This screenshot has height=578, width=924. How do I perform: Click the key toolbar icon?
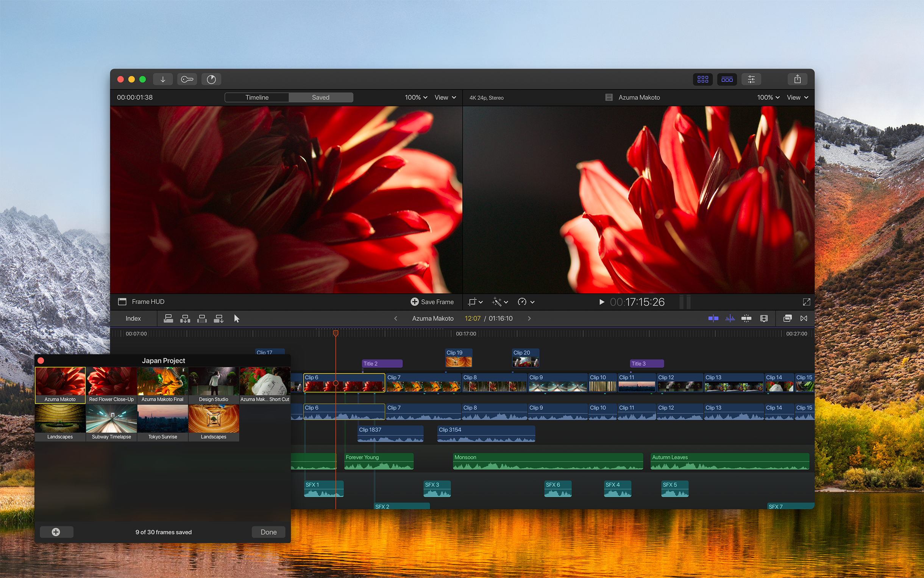tap(187, 79)
